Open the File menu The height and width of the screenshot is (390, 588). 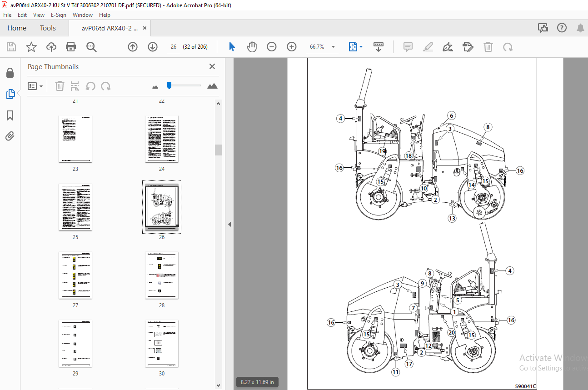pyautogui.click(x=7, y=15)
